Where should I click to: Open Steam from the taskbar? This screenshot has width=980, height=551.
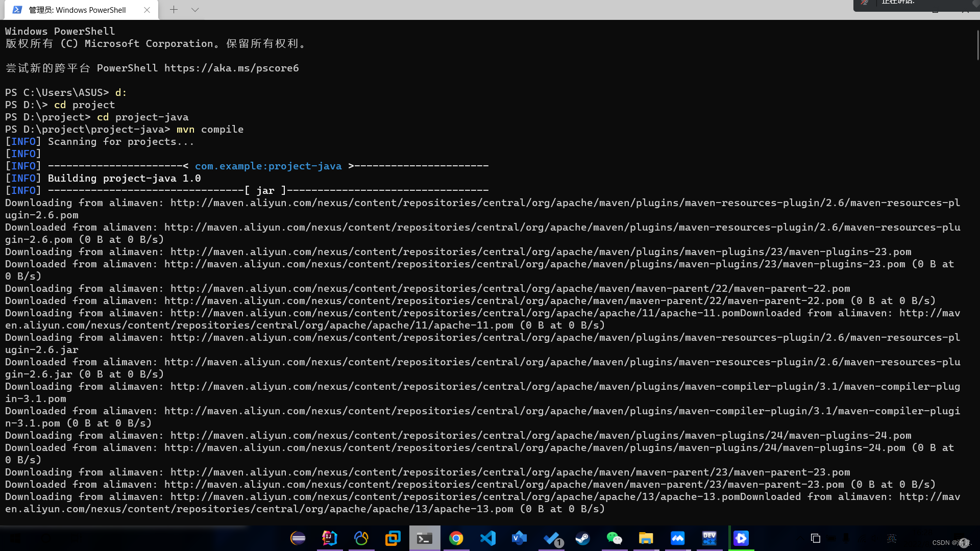point(583,538)
